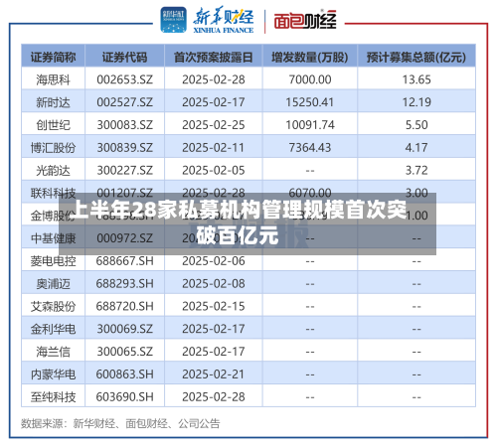Click the quantity 15250.41
This screenshot has width=497, height=448.
click(x=310, y=102)
